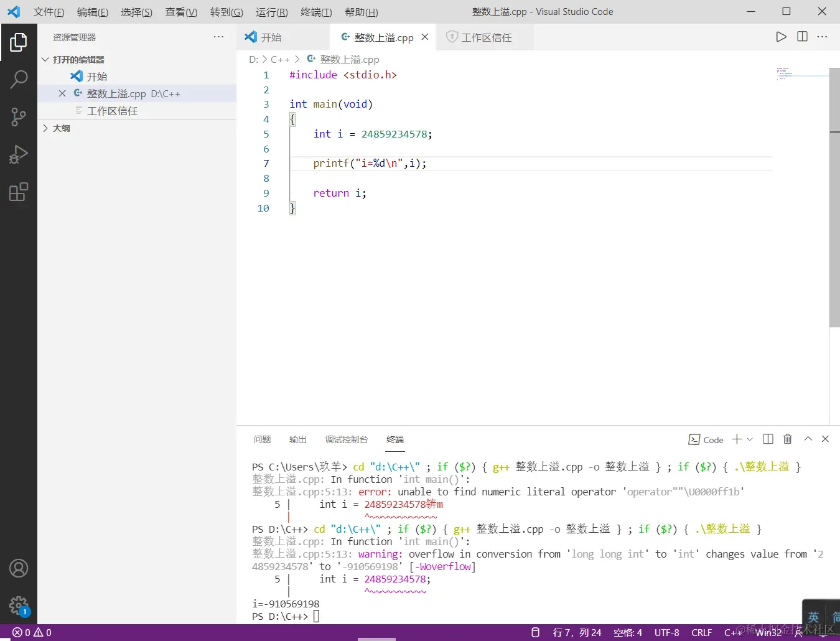
Task: Change indentation via 空格: 4
Action: [x=628, y=632]
